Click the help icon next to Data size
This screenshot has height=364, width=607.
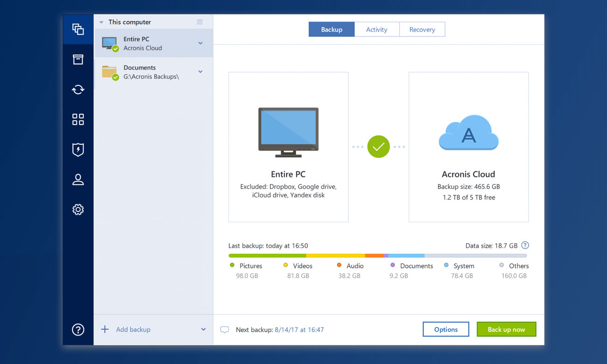click(525, 245)
